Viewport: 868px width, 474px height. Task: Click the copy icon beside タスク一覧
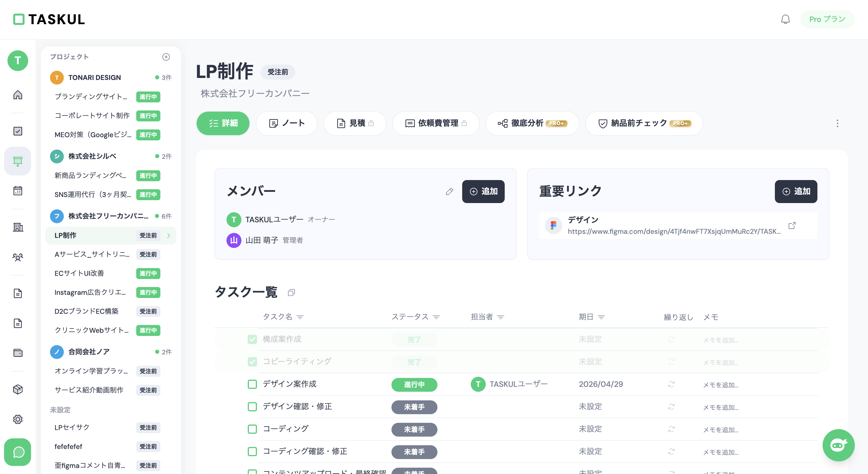(x=291, y=292)
